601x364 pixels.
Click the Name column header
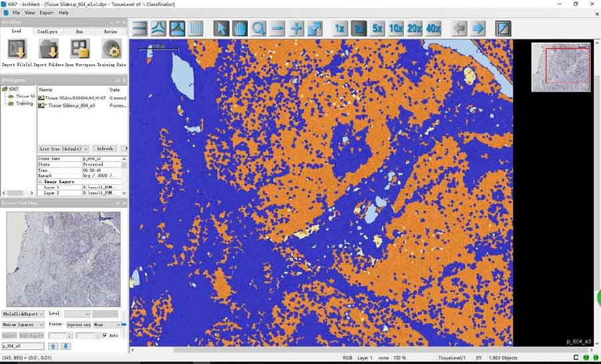tap(45, 89)
